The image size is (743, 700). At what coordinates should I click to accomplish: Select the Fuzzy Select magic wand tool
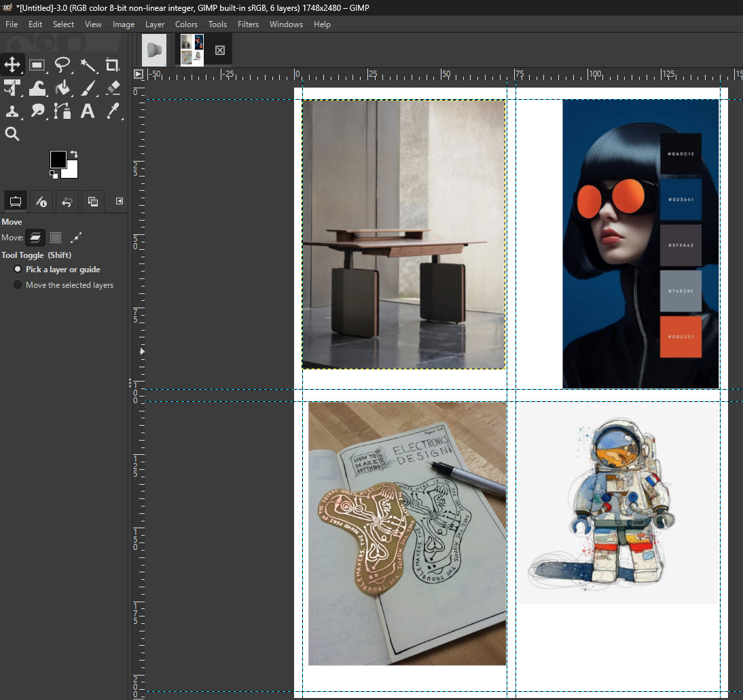(x=88, y=65)
